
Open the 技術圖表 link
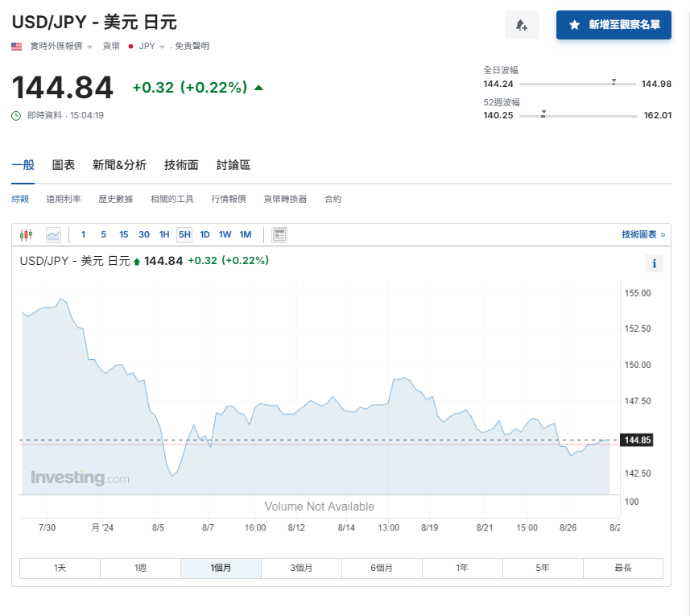[643, 234]
